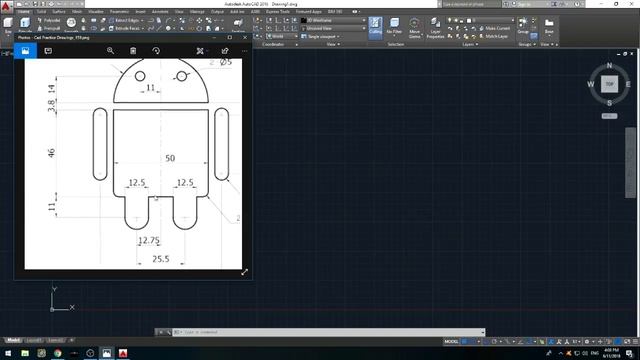Click the quick access Save icon
This screenshot has width=640, height=360.
35,4
